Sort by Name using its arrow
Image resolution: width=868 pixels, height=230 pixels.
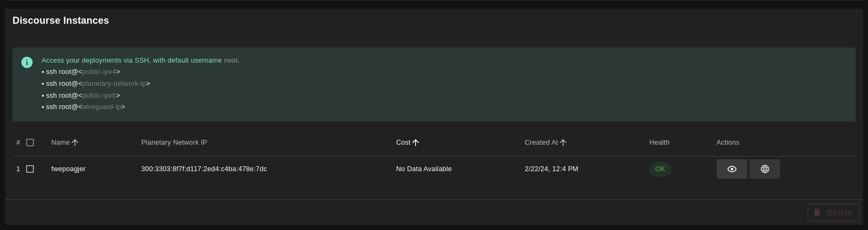[x=75, y=143]
